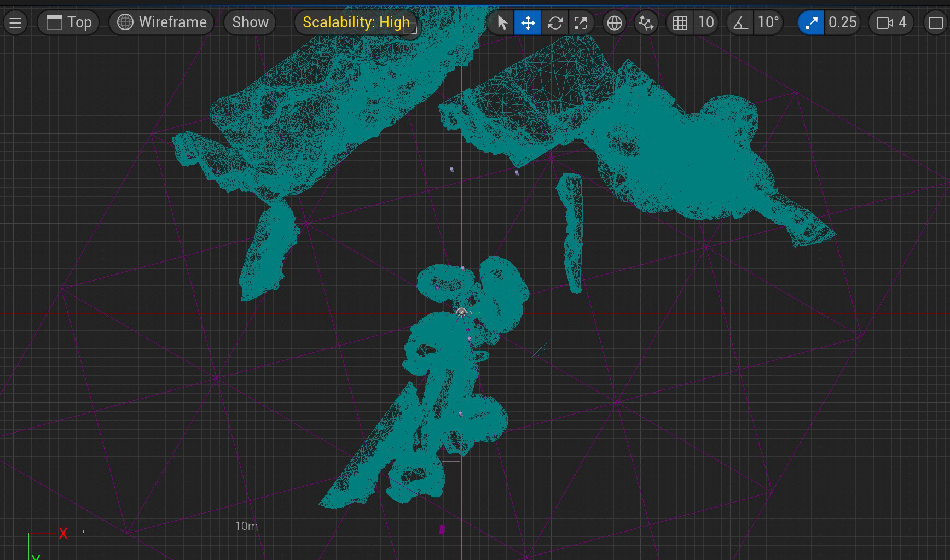Toggle surface snapping icon

tap(646, 22)
